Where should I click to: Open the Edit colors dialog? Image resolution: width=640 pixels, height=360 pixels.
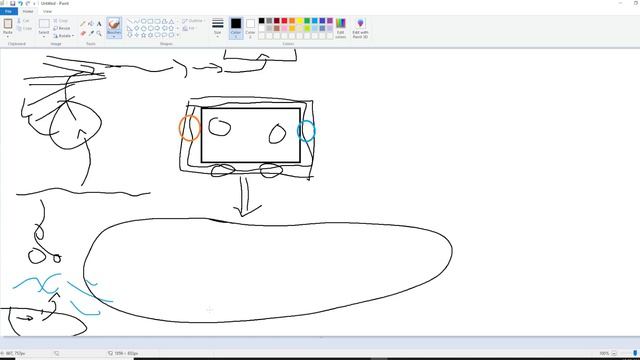click(341, 28)
